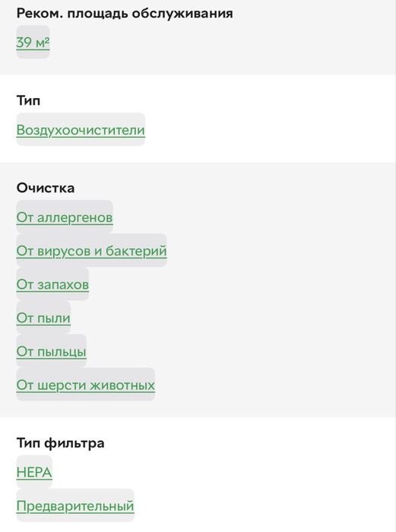
Task: Click the Тип фильтра heading label
Action: click(x=60, y=443)
